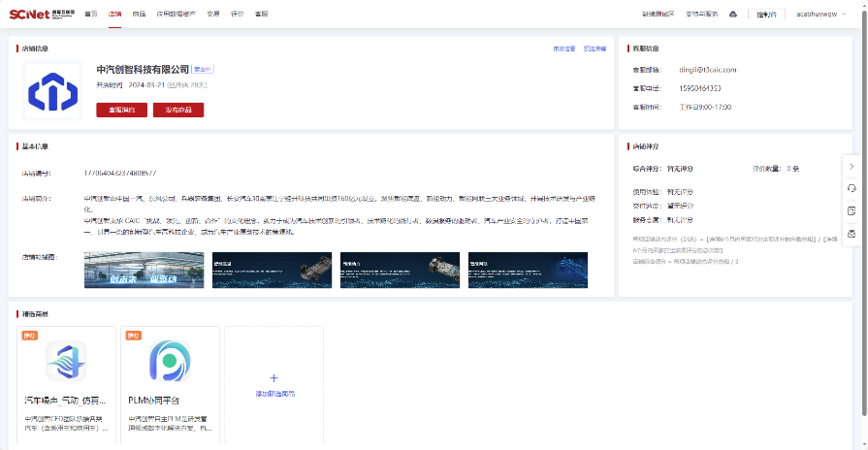Screen dimensions: 868x450
Task: Click the 营业中 status badge
Action: pyautogui.click(x=203, y=69)
